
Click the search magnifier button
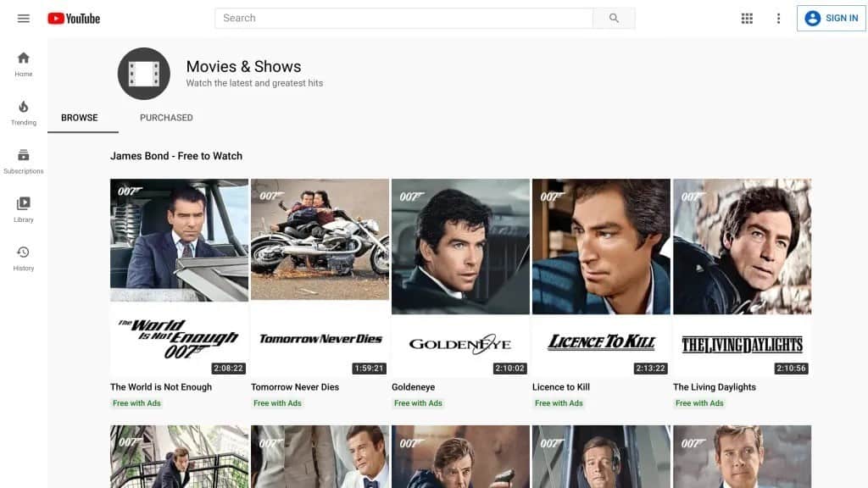click(x=614, y=19)
